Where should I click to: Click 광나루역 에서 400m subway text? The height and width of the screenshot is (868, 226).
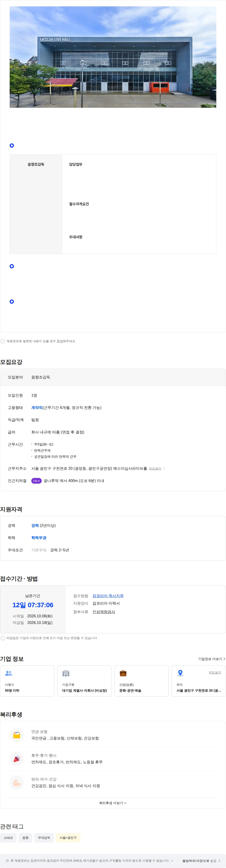click(74, 481)
